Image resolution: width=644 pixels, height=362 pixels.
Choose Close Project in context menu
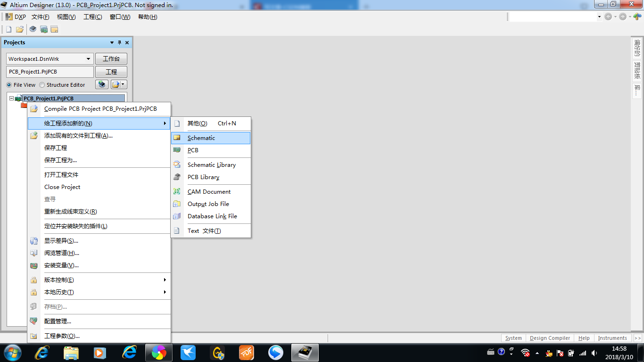pyautogui.click(x=99, y=187)
